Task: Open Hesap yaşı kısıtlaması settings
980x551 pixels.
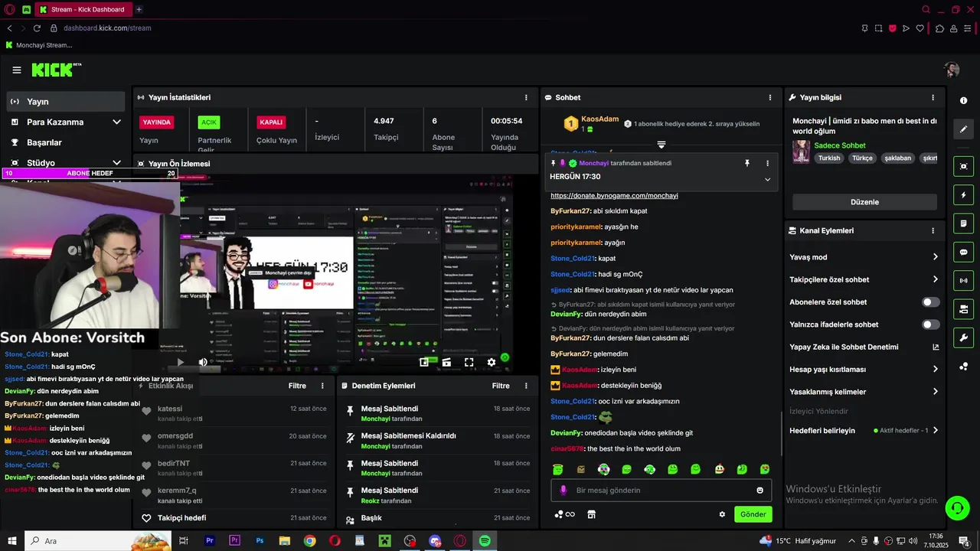Action: coord(864,369)
